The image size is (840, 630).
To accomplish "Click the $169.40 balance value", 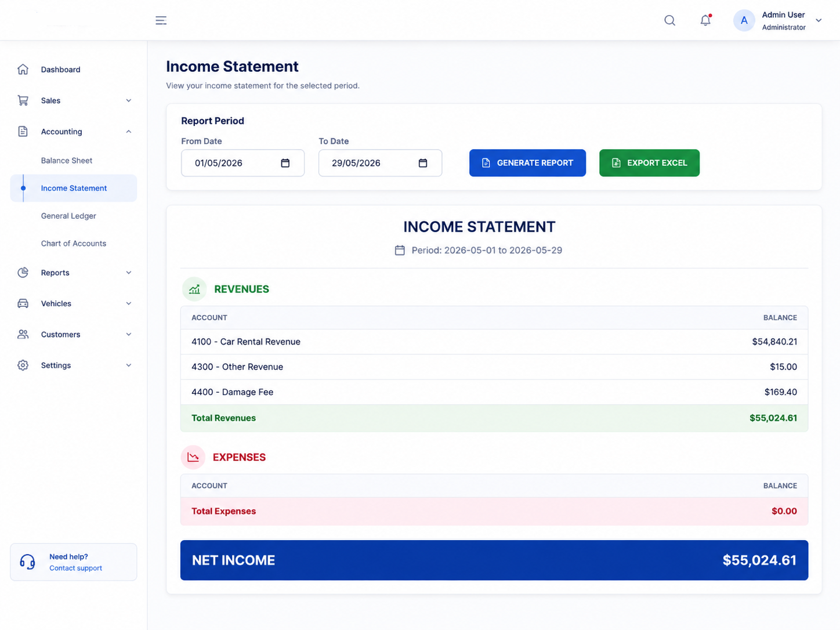I will (x=780, y=392).
